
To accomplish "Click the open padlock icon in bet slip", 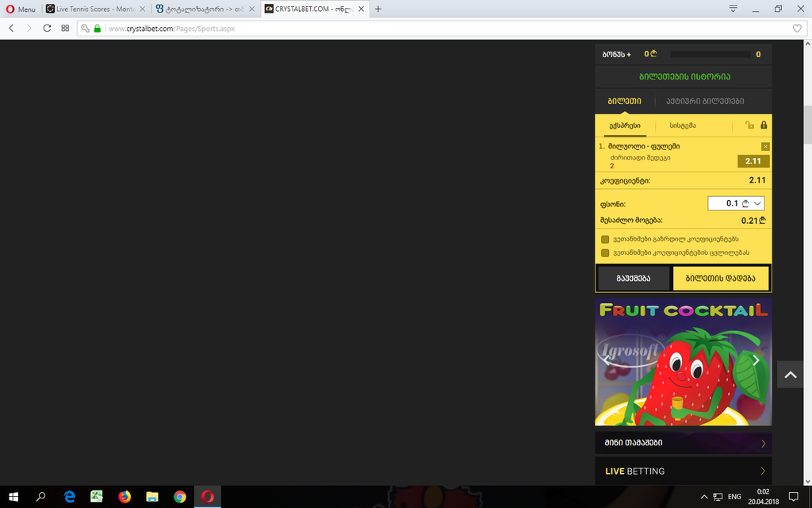I will (x=749, y=125).
